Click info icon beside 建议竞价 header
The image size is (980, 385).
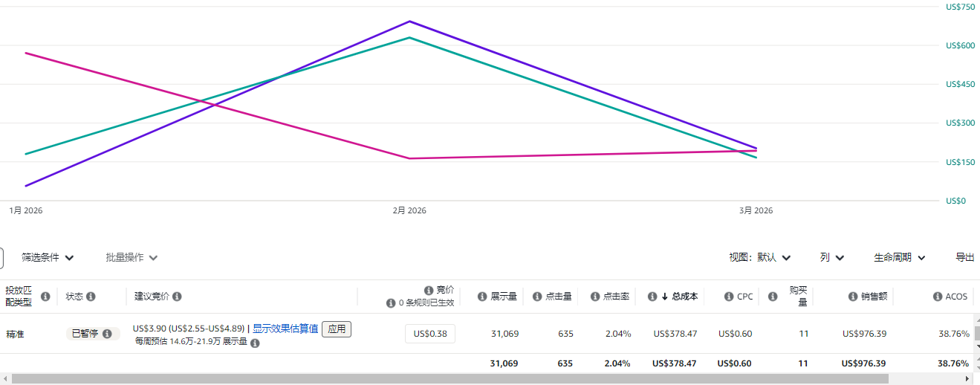[177, 297]
